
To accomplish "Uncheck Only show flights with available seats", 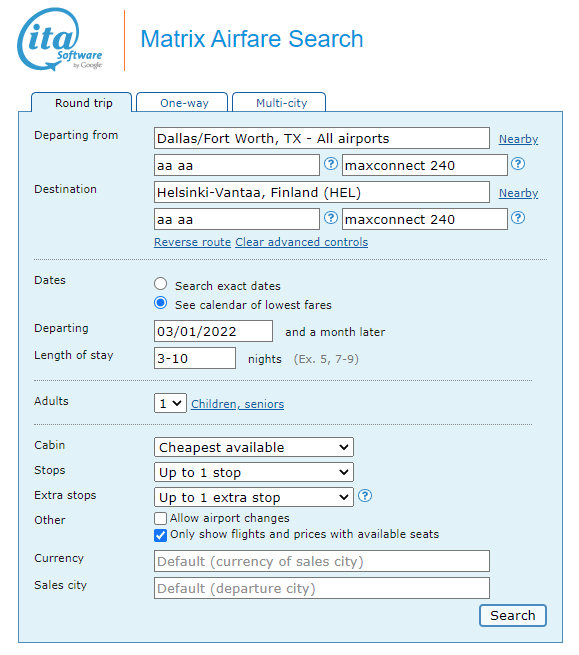I will [x=160, y=535].
